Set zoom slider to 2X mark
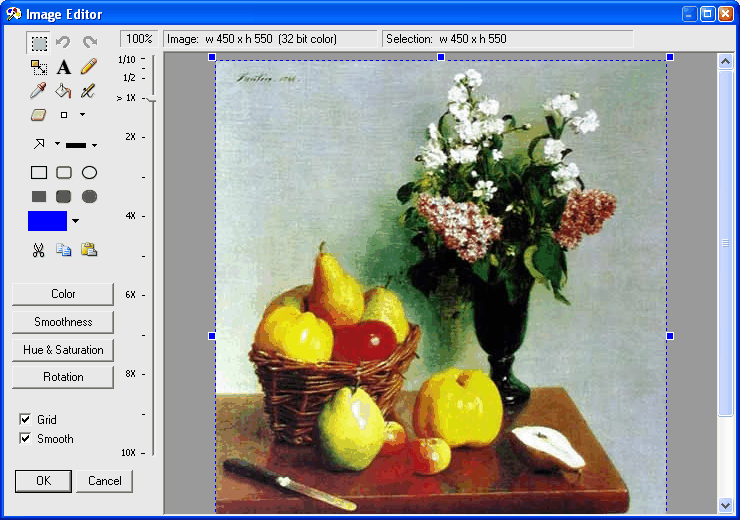 point(143,137)
